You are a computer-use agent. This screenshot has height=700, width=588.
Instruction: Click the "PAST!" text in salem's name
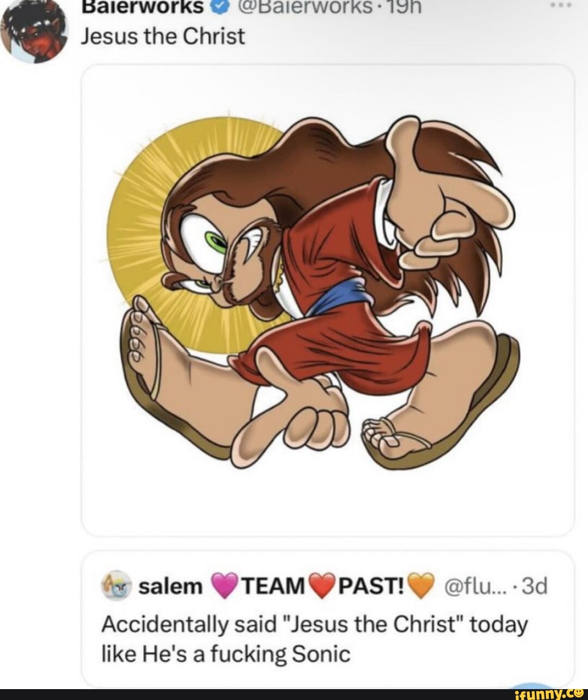coord(372,586)
